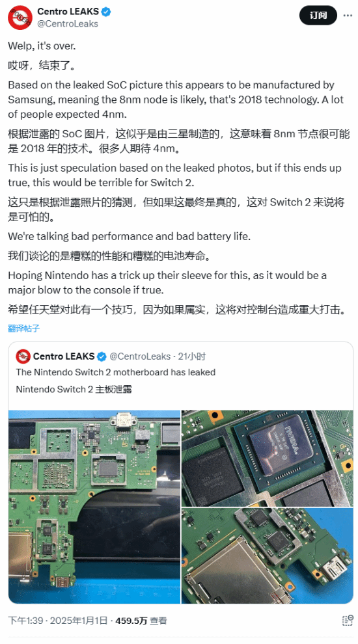Click the 下午1:39 post time

[25, 620]
